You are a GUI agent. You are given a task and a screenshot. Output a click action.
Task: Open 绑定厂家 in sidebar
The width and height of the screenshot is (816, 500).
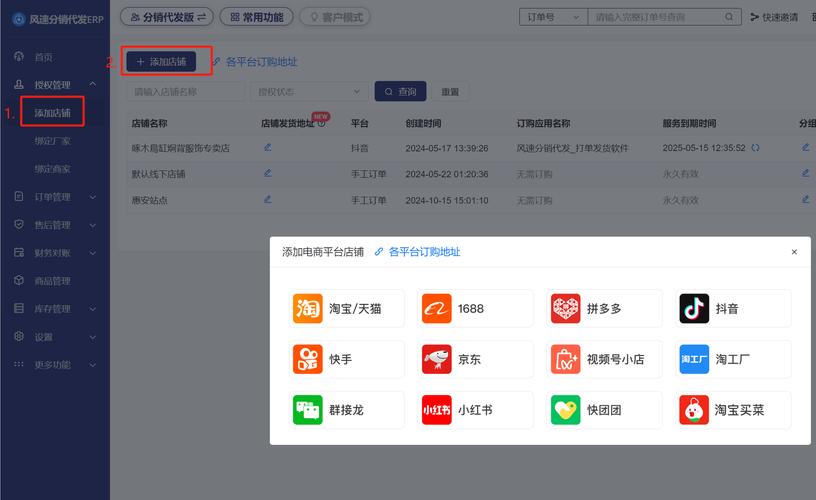53,141
